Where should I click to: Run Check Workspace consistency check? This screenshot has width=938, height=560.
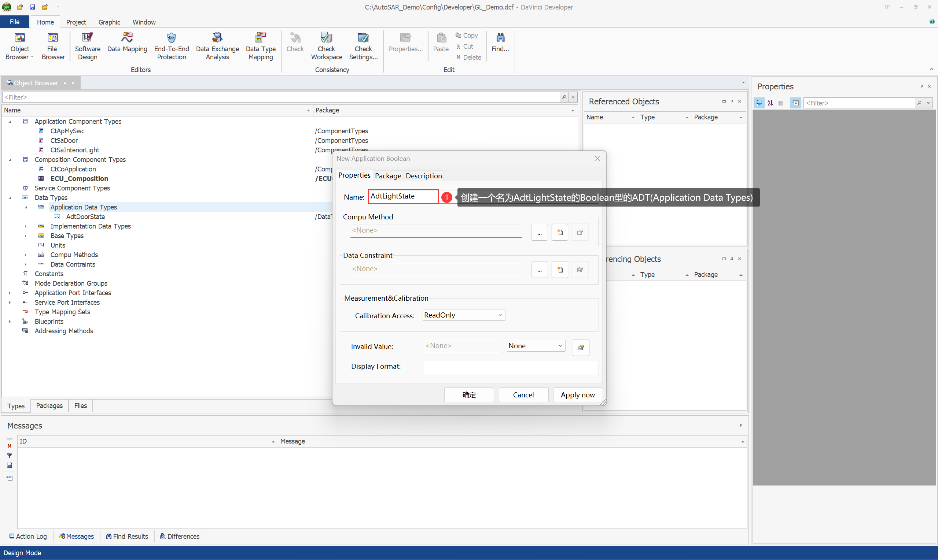[326, 47]
